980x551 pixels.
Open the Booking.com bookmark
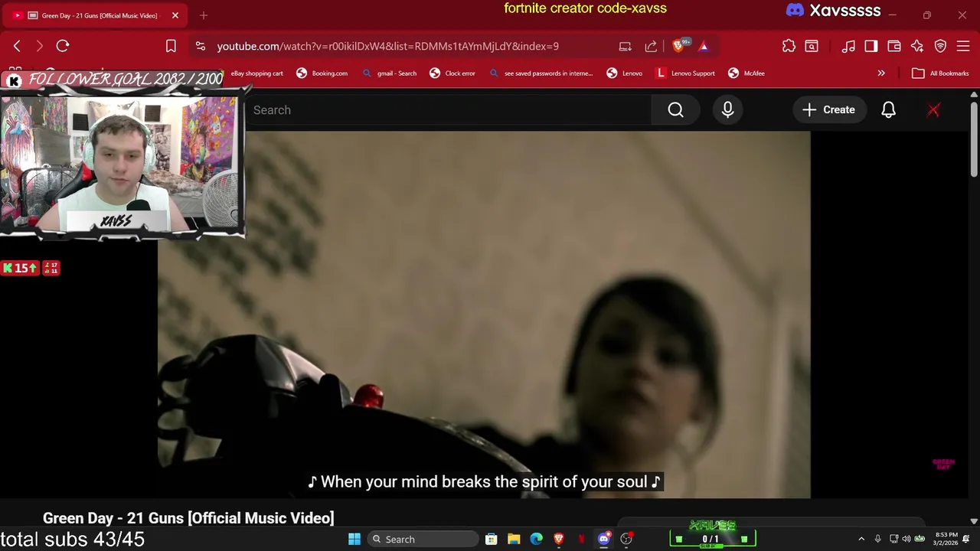pyautogui.click(x=322, y=73)
